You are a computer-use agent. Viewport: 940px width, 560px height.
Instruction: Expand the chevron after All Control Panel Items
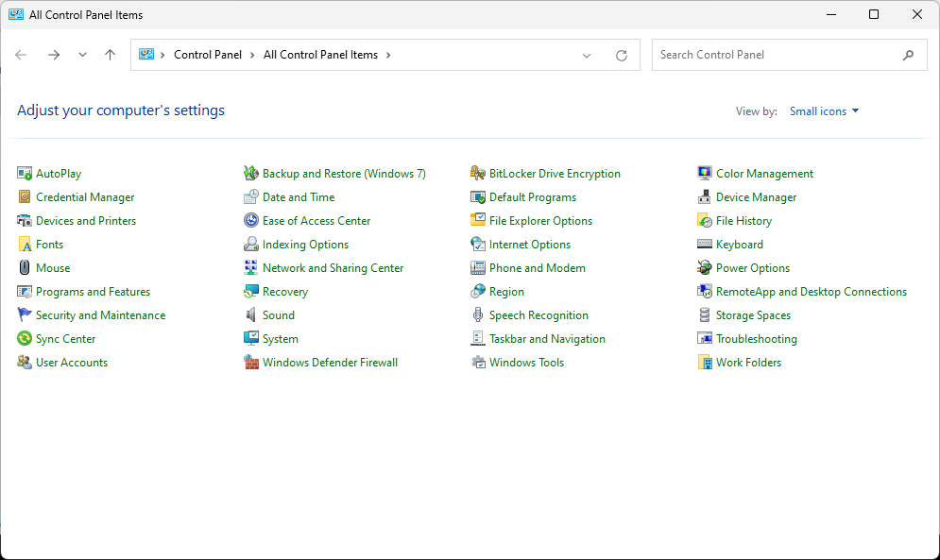(x=388, y=55)
